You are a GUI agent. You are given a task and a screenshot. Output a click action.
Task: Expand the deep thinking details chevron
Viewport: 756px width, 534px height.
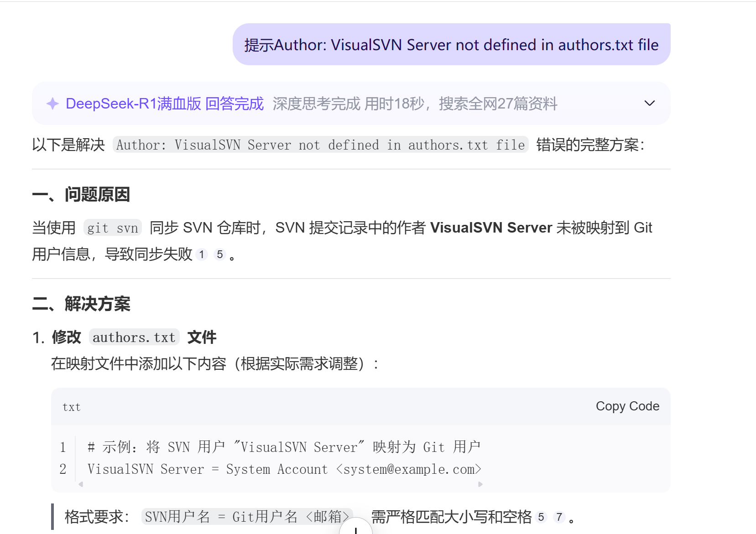point(649,103)
